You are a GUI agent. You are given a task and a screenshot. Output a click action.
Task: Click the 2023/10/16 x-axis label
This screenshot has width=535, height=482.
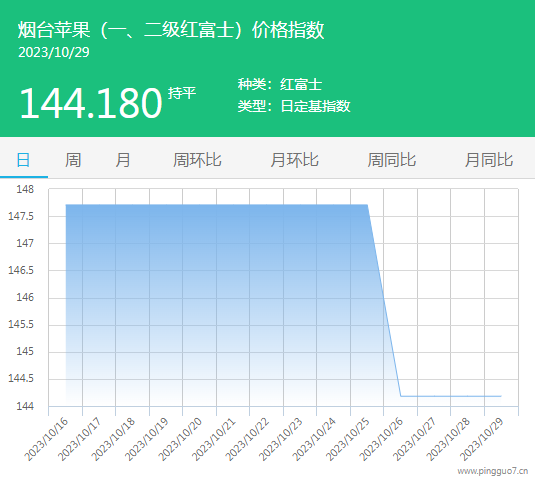pos(46,439)
